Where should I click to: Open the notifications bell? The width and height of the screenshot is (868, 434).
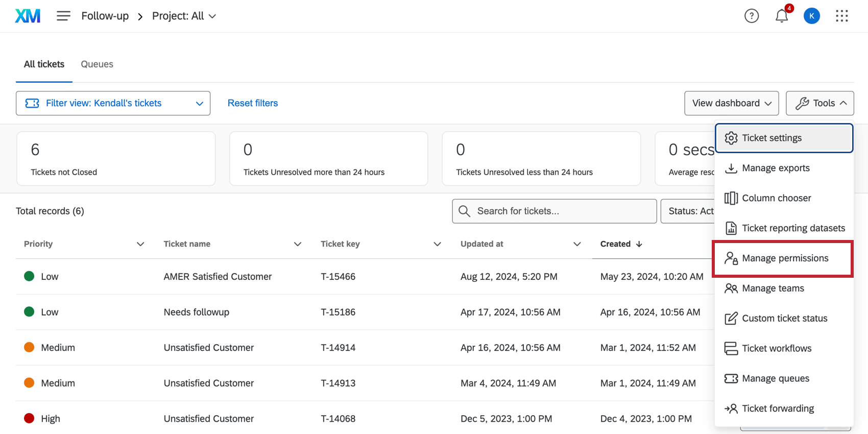[781, 16]
